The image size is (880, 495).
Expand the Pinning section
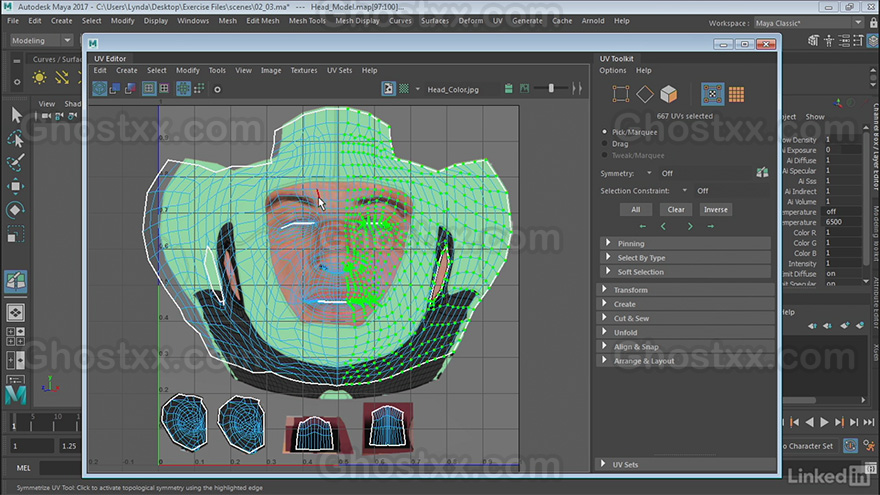685,244
